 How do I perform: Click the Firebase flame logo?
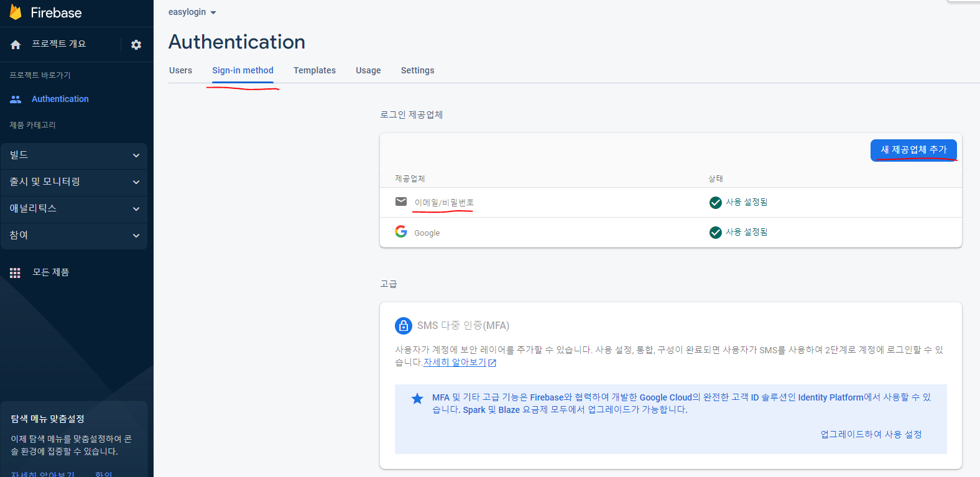pyautogui.click(x=16, y=12)
